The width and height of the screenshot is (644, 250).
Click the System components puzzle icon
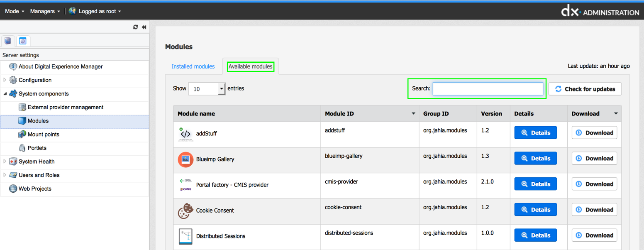point(13,94)
